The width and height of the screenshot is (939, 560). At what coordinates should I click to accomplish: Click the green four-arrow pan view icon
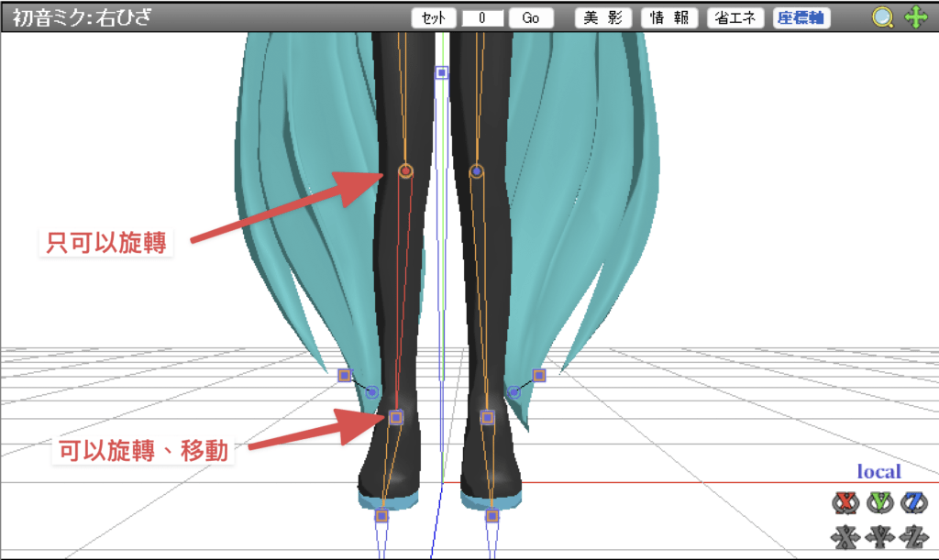tap(916, 17)
